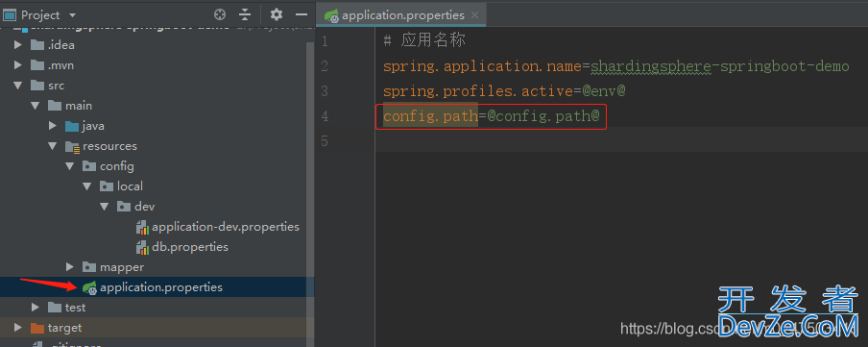Viewport: 868px width, 347px height.
Task: Select the main folder icon
Action: point(54,106)
